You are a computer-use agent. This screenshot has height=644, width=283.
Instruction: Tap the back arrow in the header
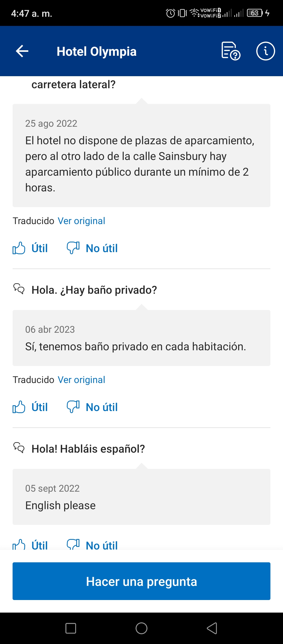(22, 51)
